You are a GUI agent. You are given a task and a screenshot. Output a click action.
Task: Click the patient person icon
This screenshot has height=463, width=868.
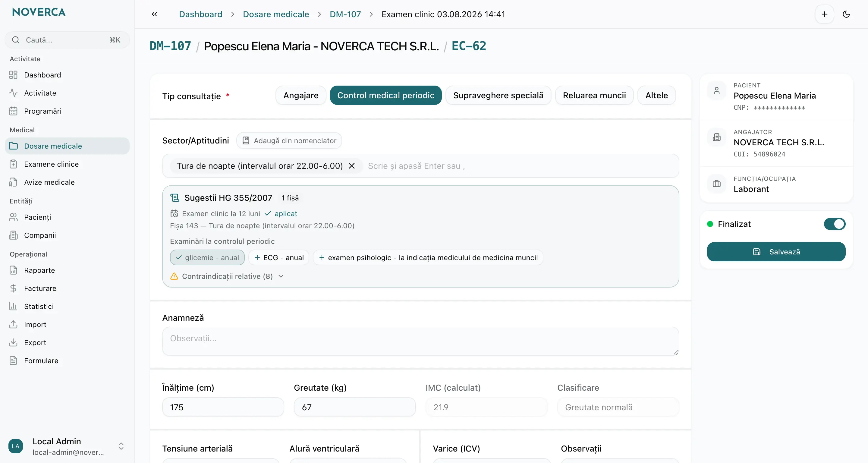click(x=717, y=90)
